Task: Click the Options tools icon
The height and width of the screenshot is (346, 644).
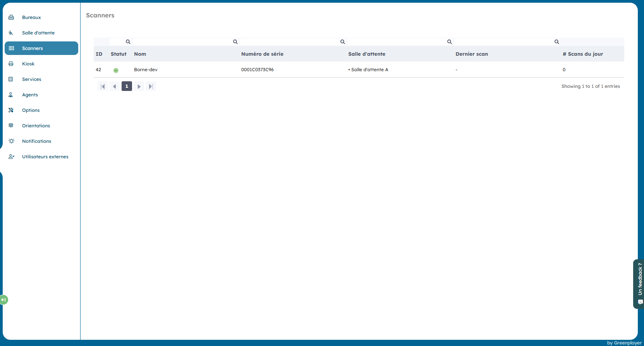Action: click(11, 110)
